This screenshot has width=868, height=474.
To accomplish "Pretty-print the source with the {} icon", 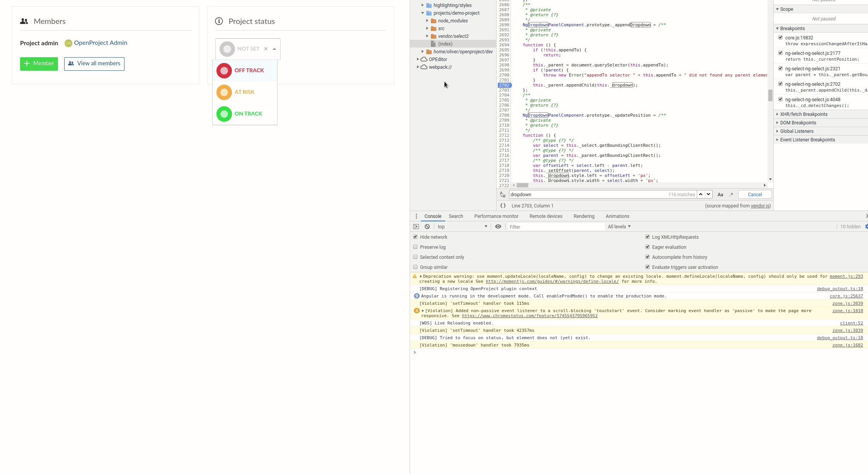I will [502, 206].
